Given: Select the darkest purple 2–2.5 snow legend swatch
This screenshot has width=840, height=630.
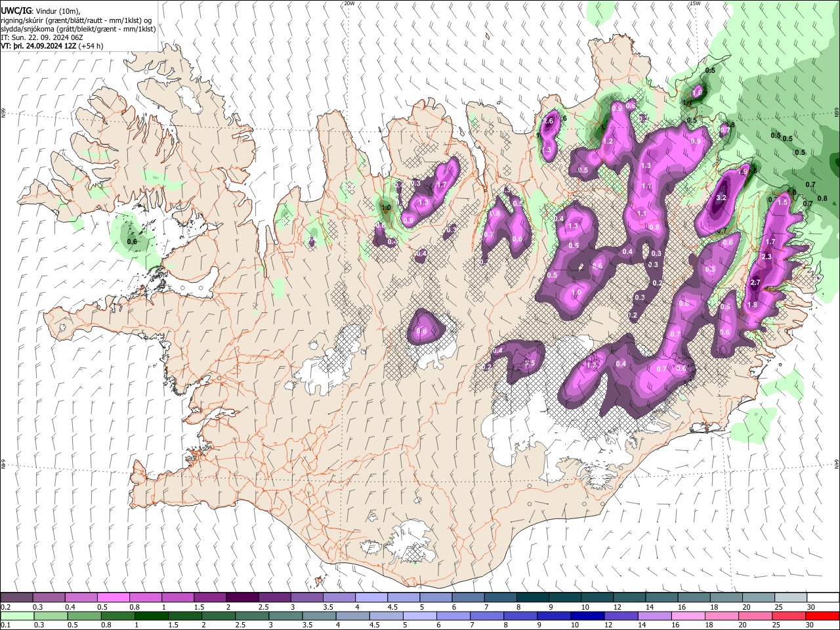Looking at the screenshot, I should point(242,598).
